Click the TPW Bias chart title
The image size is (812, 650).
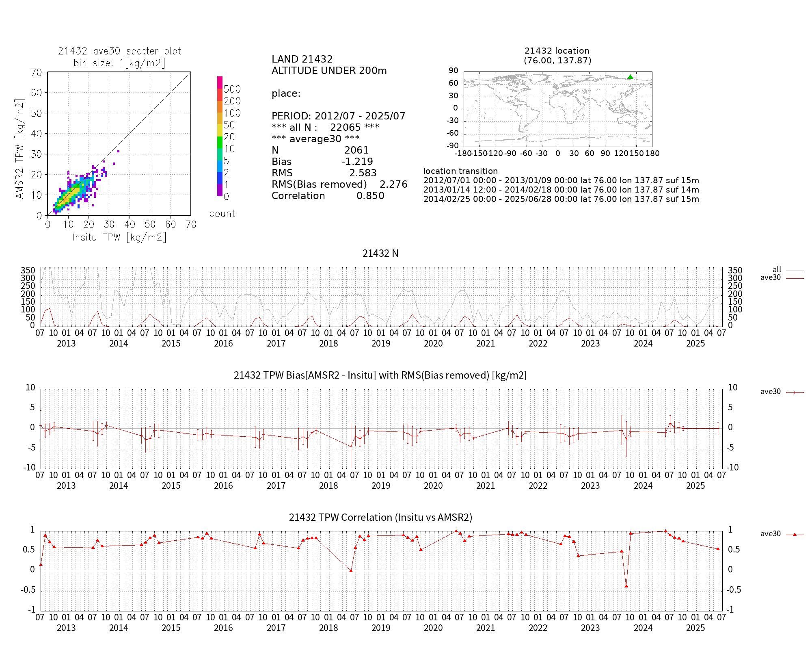pyautogui.click(x=380, y=375)
